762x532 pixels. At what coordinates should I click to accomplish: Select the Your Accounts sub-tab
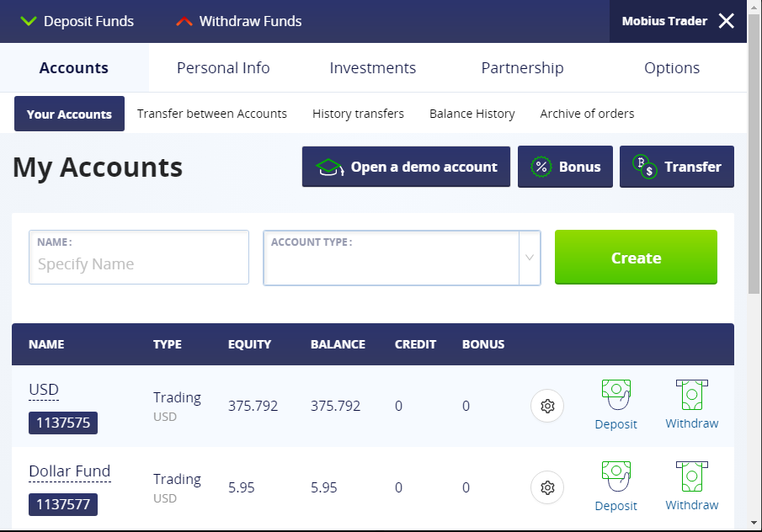[70, 114]
